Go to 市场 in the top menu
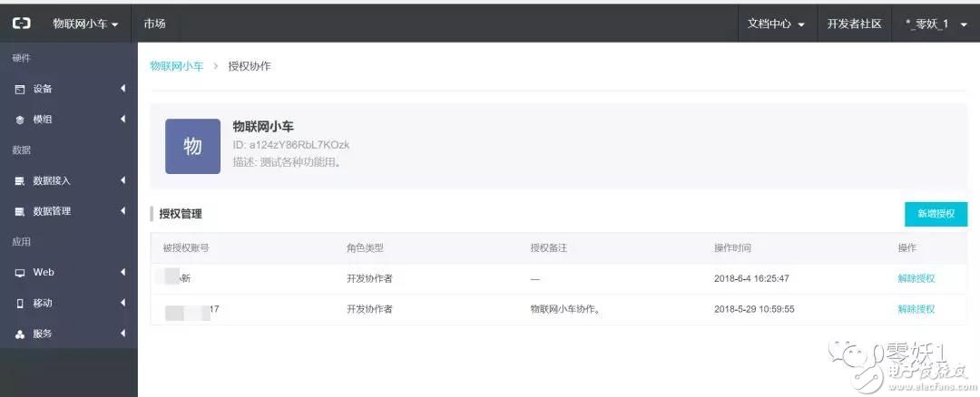The width and height of the screenshot is (980, 397). 154,24
